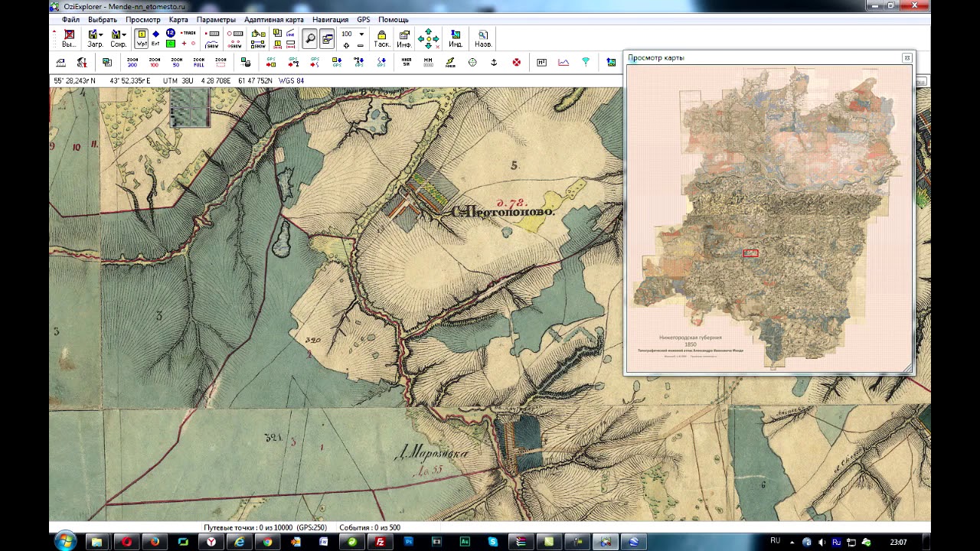Click the Инд. index map button
This screenshot has height=551, width=980.
pyautogui.click(x=456, y=38)
